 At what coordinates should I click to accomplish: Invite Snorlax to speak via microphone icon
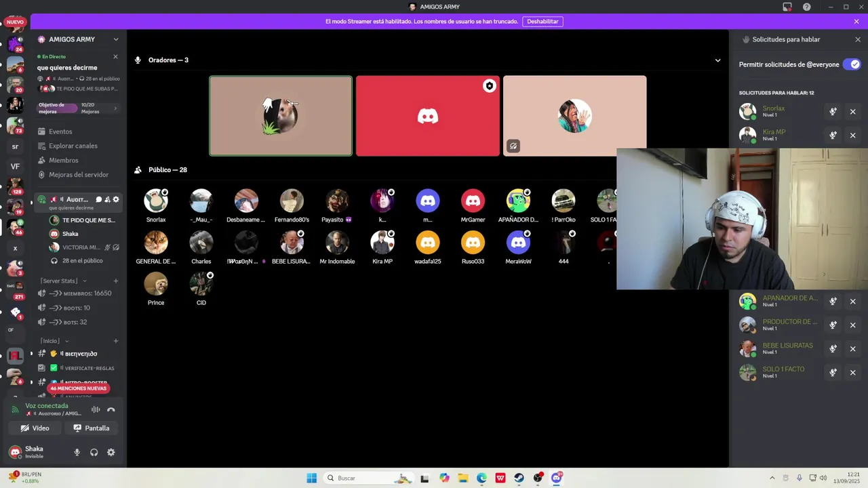click(x=833, y=111)
